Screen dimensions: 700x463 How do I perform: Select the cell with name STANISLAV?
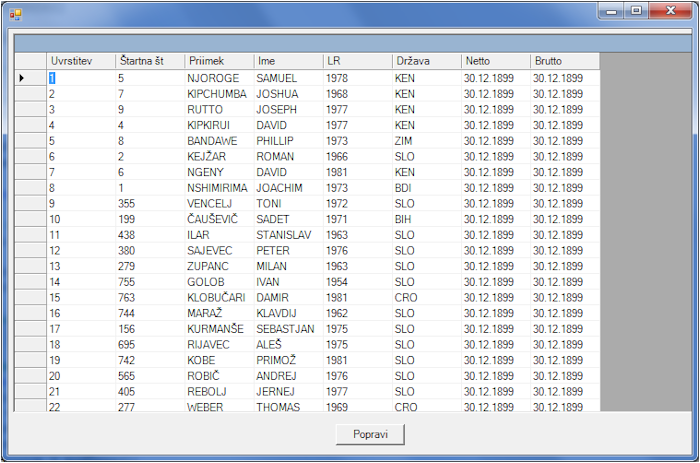click(287, 235)
